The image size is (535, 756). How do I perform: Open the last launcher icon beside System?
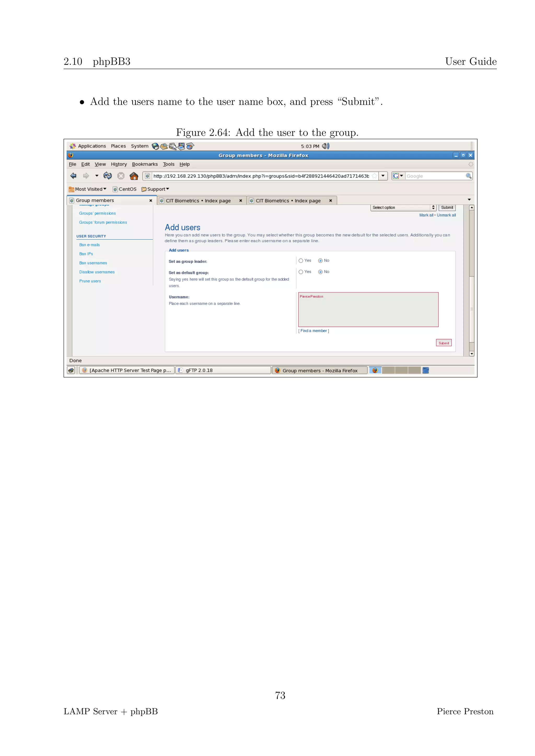point(190,146)
